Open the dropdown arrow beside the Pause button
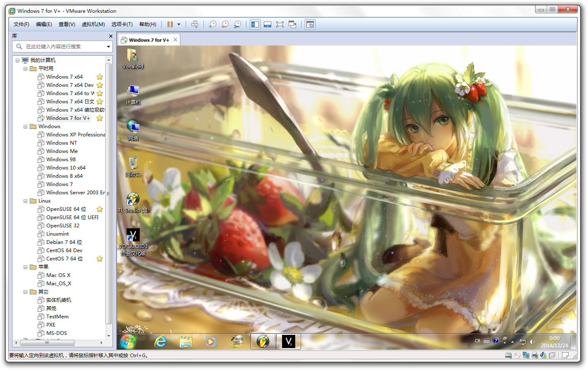Viewport: 588px width, 370px height. click(179, 24)
